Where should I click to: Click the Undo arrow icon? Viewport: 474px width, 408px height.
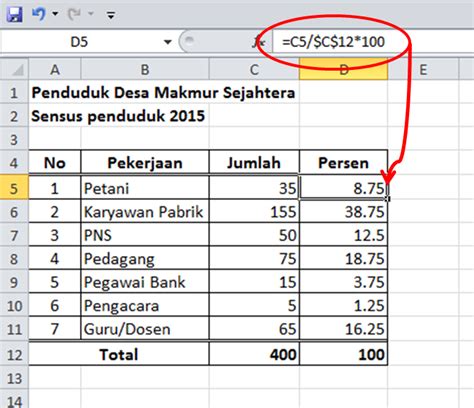(x=38, y=14)
